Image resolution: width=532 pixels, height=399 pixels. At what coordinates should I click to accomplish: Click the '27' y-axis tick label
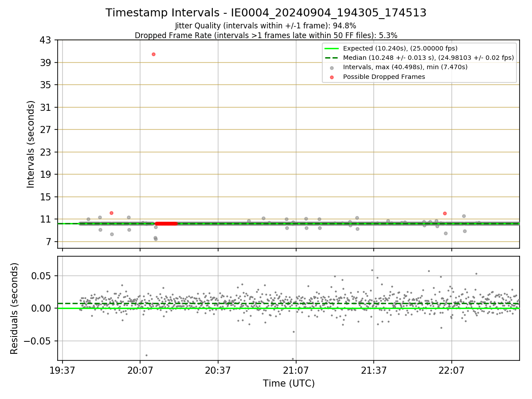coord(46,130)
